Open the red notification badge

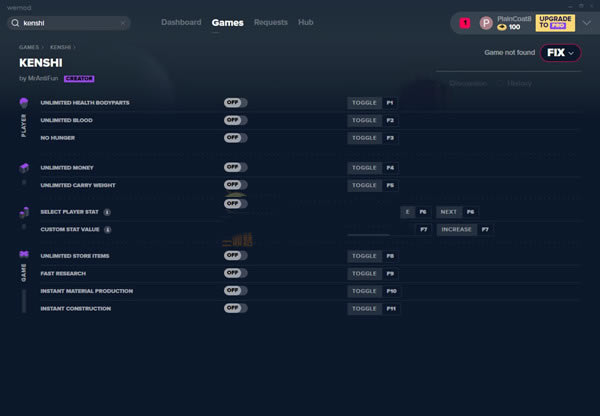[465, 23]
